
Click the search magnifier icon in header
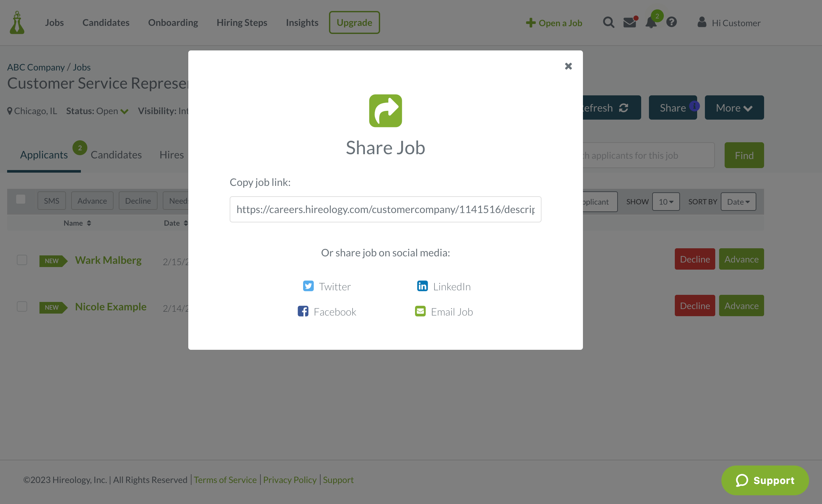[x=609, y=22]
